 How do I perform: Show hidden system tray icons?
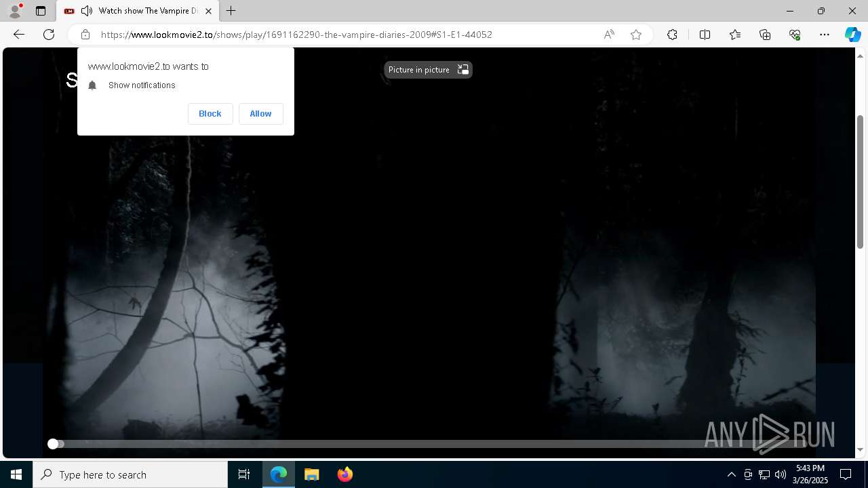[731, 474]
